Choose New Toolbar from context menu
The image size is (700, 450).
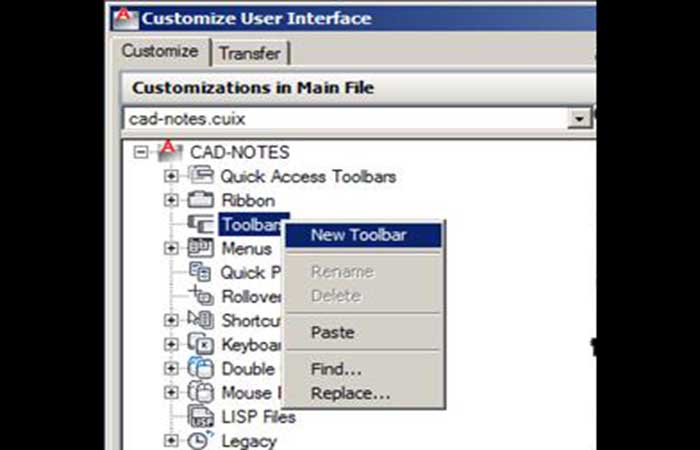[x=358, y=235]
